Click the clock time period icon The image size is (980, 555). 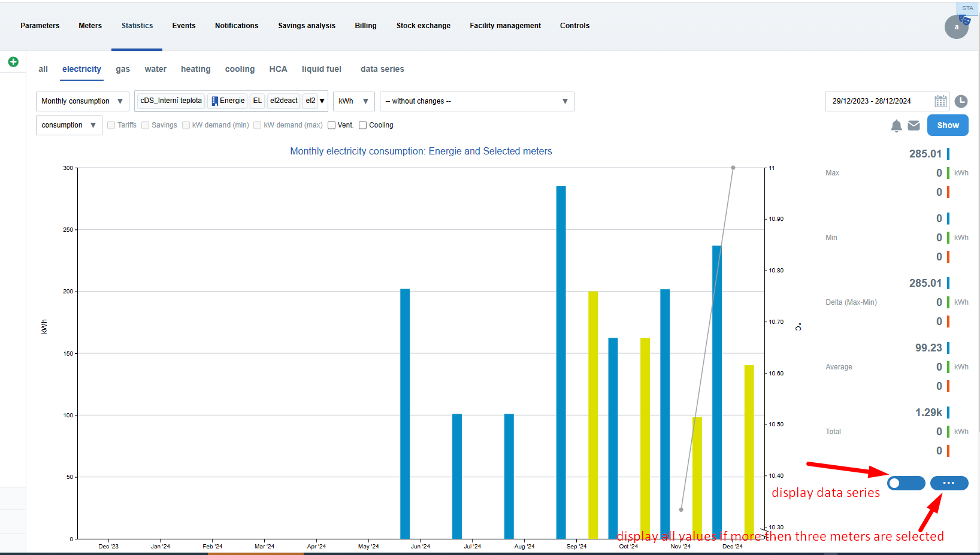pos(961,101)
